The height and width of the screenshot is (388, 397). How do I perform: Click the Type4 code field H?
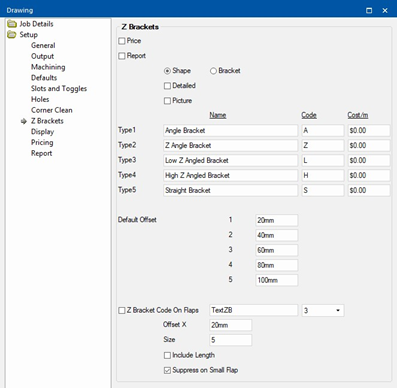pyautogui.click(x=323, y=175)
